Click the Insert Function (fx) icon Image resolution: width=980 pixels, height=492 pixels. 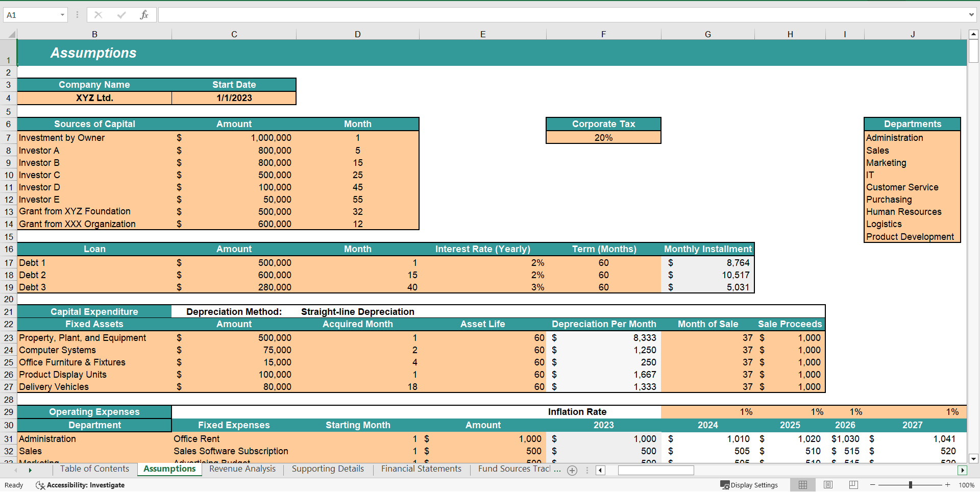pos(144,14)
